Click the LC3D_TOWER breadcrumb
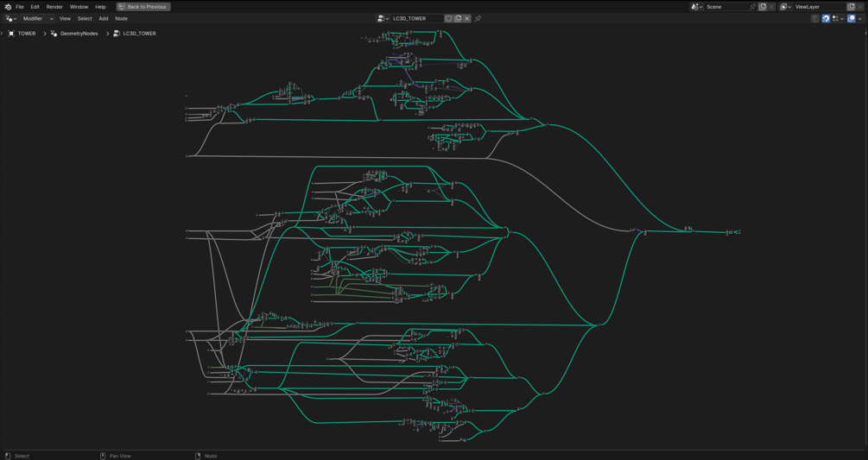868x460 pixels. [139, 34]
